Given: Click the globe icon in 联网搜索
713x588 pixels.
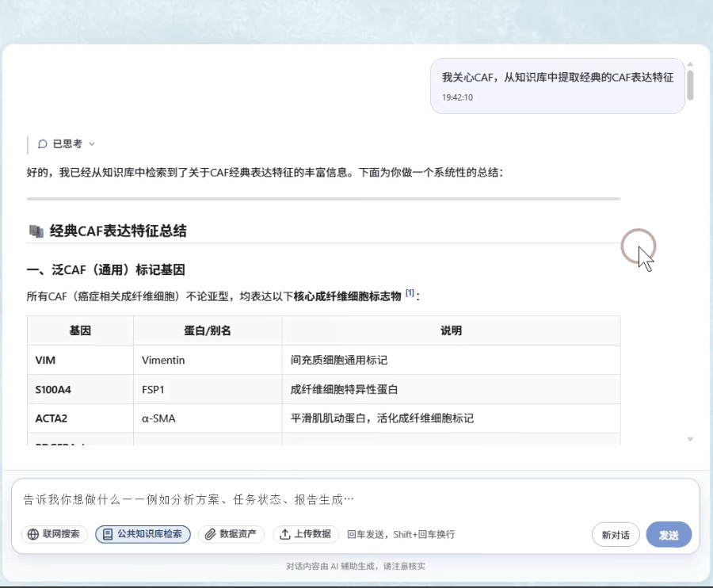Looking at the screenshot, I should click(33, 534).
